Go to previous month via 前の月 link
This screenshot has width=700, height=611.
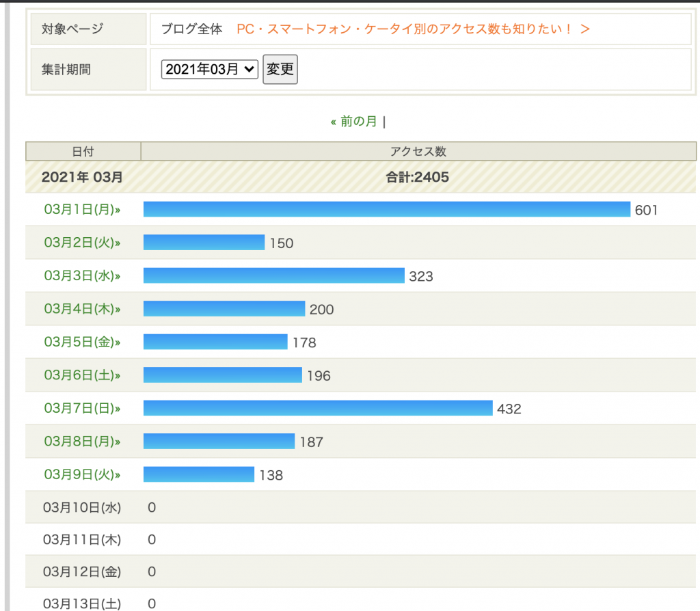tap(353, 122)
